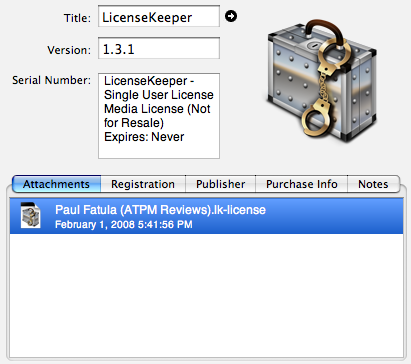This screenshot has height=364, width=411.
Task: Click the February 1, 2008 5:41:56 PM timestamp
Action: 124,224
